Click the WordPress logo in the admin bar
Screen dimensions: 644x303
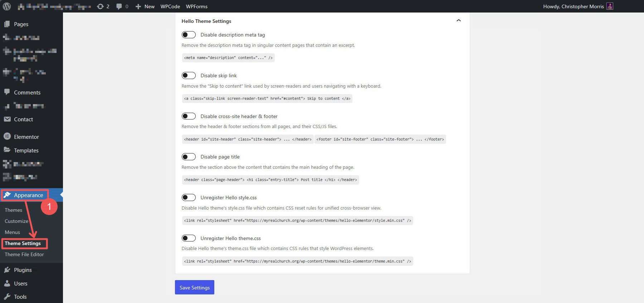pos(7,6)
